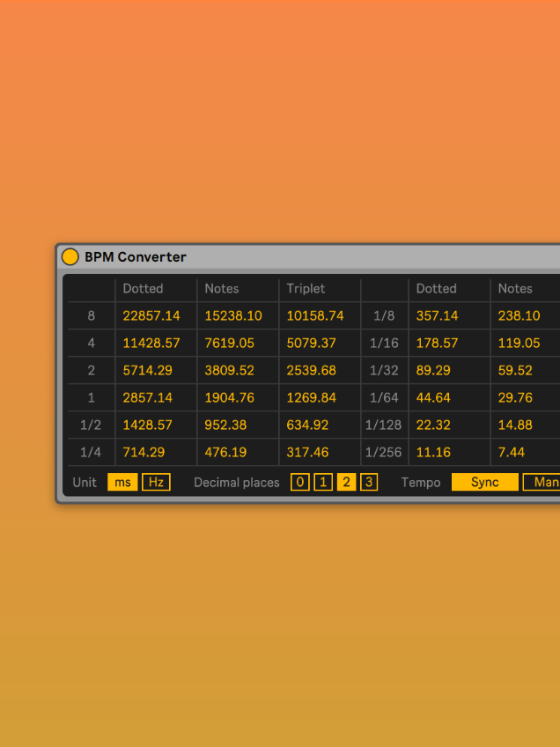Click the value 119.05
Image resolution: width=560 pixels, height=747 pixels.
coord(519,343)
